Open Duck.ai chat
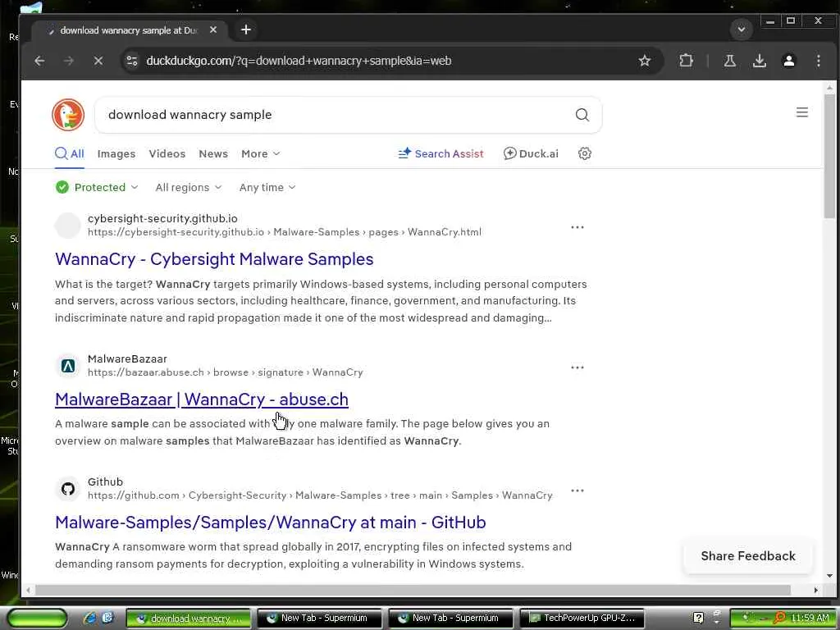The height and width of the screenshot is (630, 840). [x=531, y=153]
